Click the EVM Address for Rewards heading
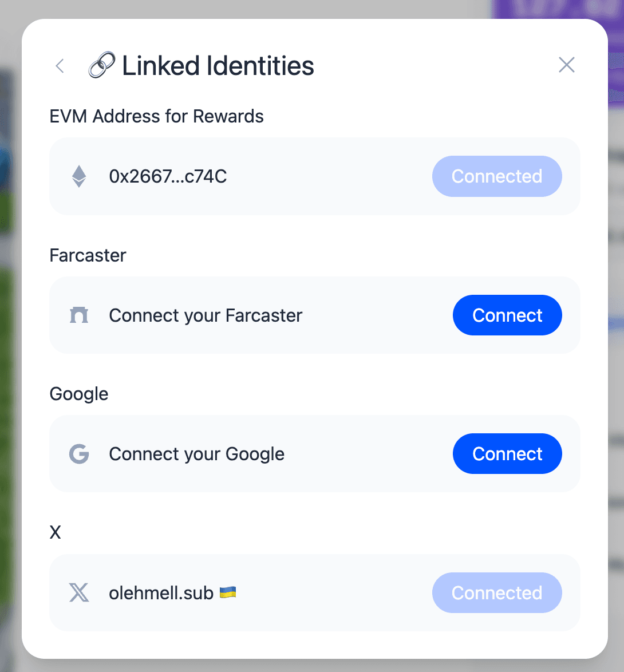This screenshot has width=624, height=672. [156, 116]
